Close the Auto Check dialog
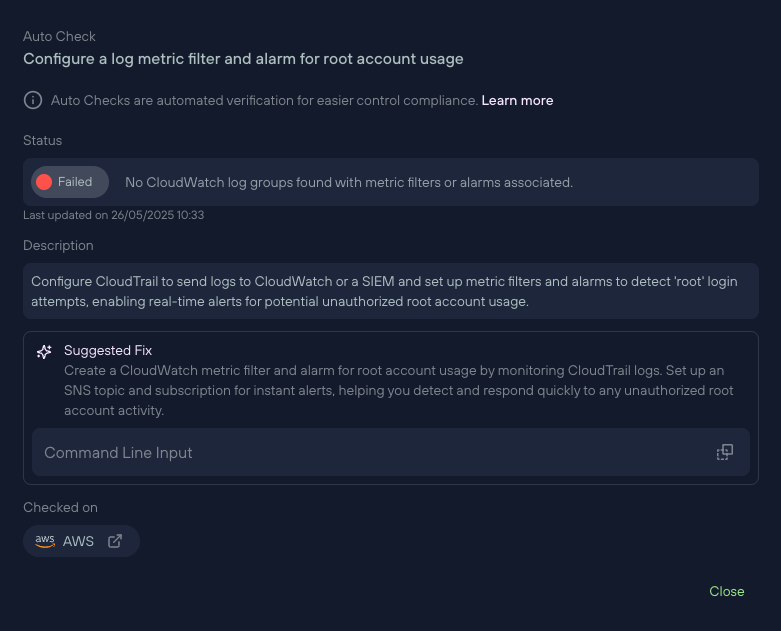 [x=727, y=591]
